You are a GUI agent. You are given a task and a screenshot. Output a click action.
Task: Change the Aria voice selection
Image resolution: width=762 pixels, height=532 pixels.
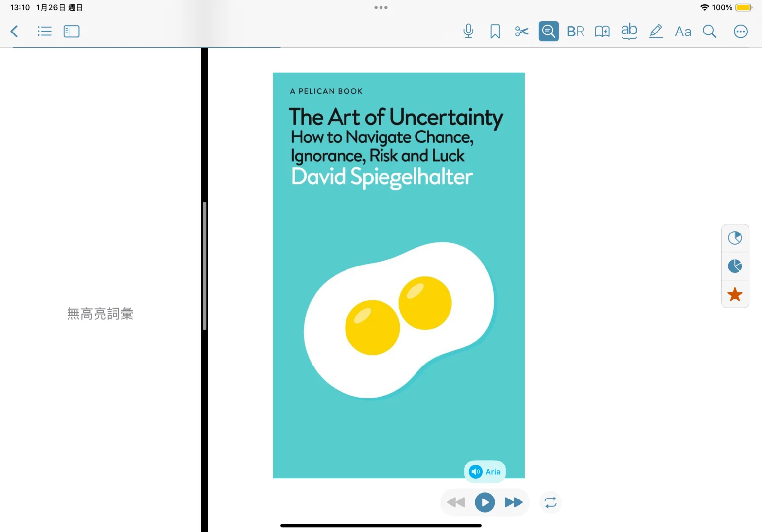(485, 471)
